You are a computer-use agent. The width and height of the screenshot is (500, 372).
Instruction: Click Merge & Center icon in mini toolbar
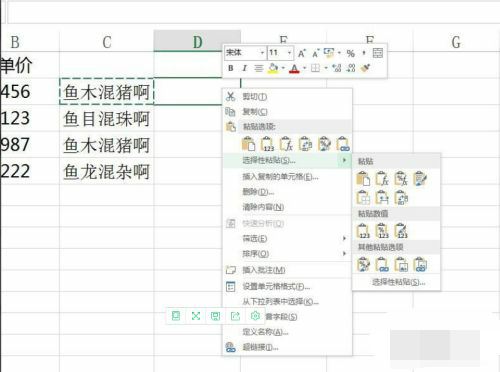tap(378, 53)
